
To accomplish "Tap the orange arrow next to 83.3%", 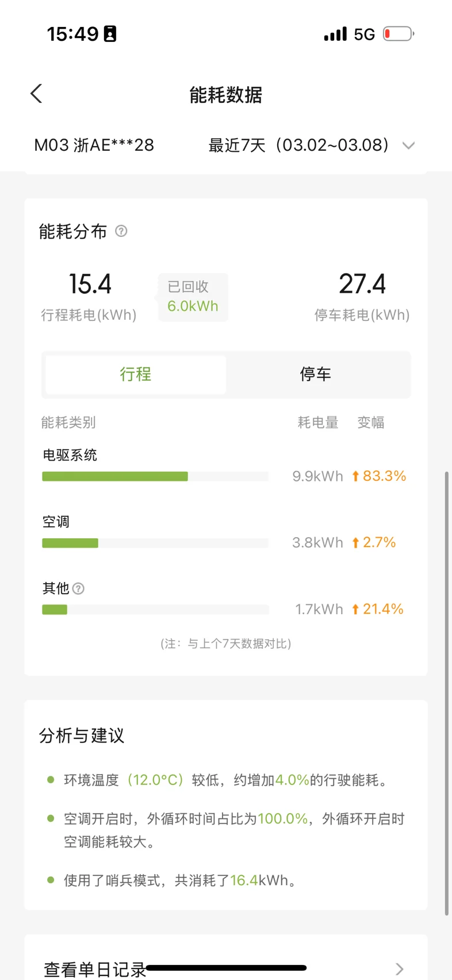I will (355, 476).
